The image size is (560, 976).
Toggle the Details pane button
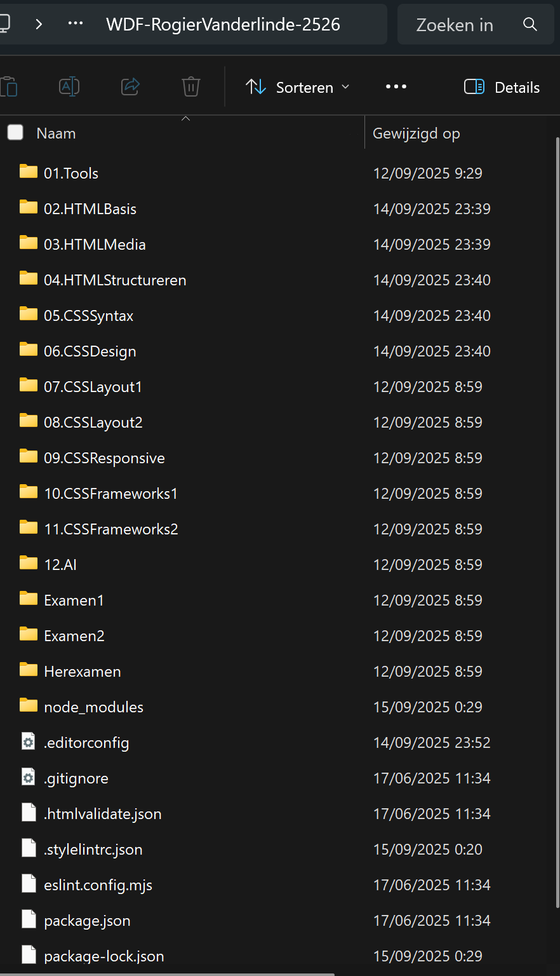coord(502,87)
